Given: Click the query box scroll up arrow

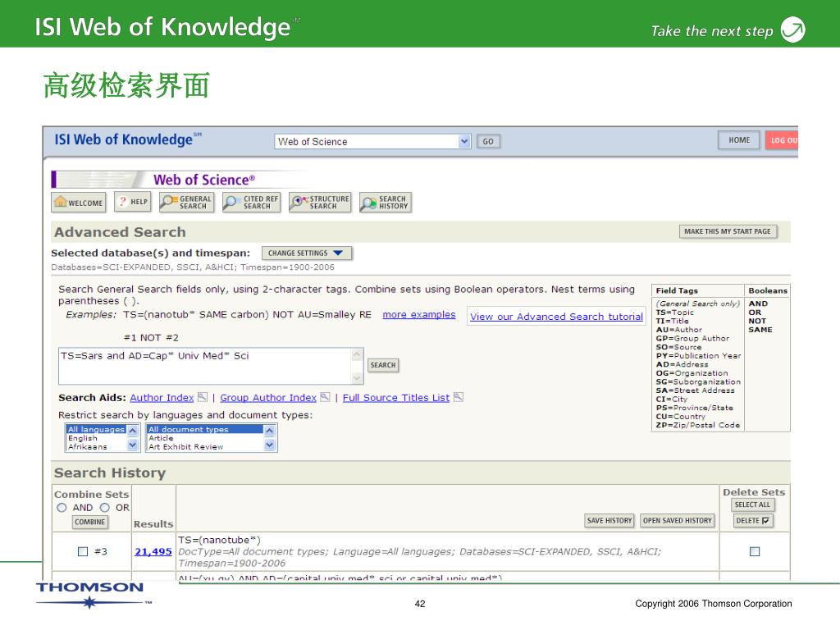Looking at the screenshot, I should tap(357, 354).
